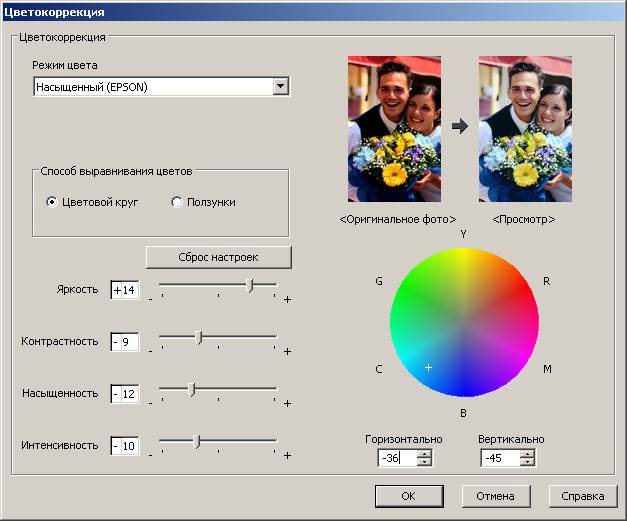This screenshot has height=521, width=627.
Task: Click the Сброс настроек button
Action: coord(218,257)
